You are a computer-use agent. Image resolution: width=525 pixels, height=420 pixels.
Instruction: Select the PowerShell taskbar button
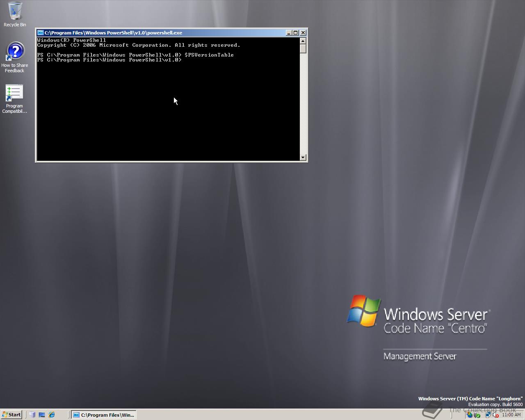104,415
